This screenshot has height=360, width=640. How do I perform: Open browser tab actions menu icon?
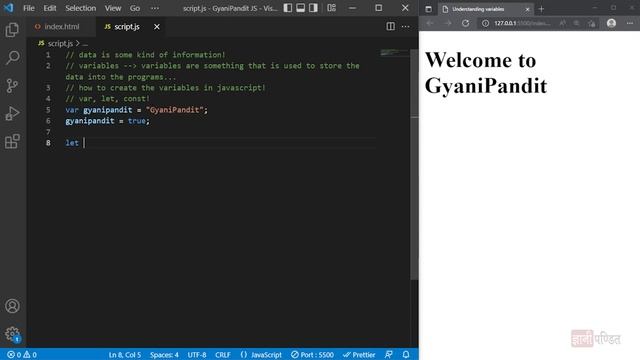tap(428, 9)
